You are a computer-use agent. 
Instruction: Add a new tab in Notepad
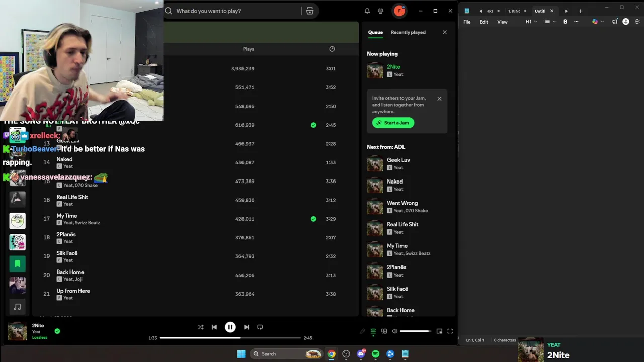click(x=580, y=11)
